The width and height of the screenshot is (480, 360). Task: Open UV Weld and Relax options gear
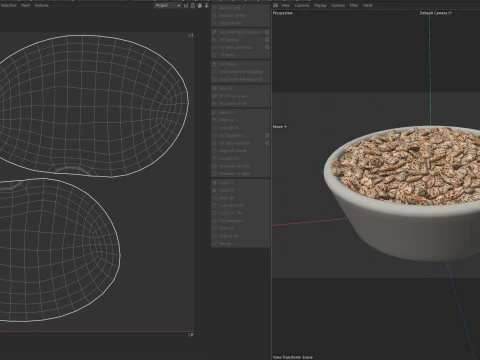pyautogui.click(x=267, y=47)
